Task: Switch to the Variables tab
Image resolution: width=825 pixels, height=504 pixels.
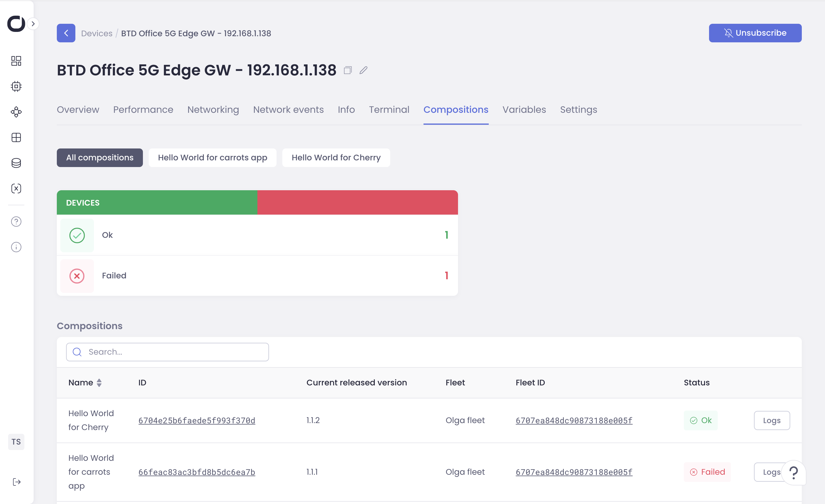Action: [x=524, y=110]
